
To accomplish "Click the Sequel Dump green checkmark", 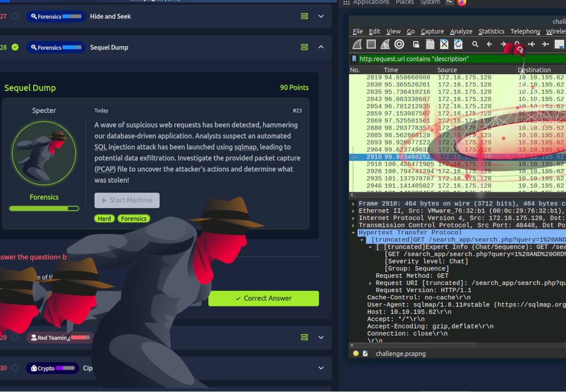I will 15,47.
